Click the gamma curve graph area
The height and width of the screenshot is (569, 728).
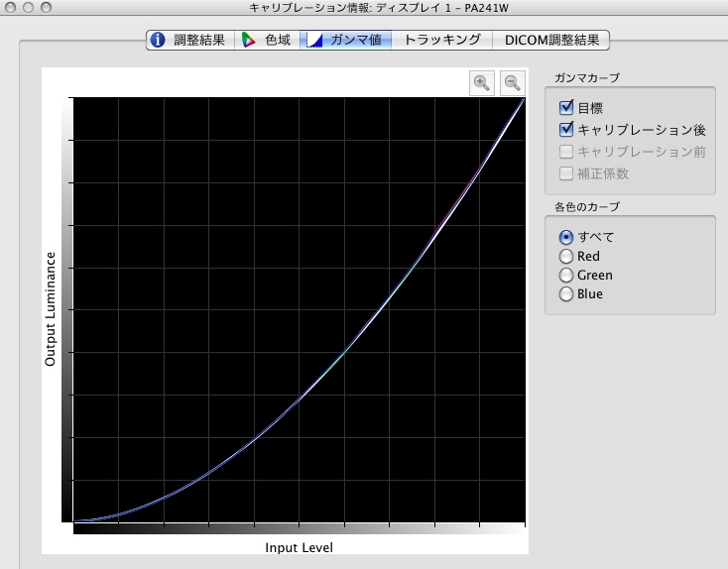(299, 309)
